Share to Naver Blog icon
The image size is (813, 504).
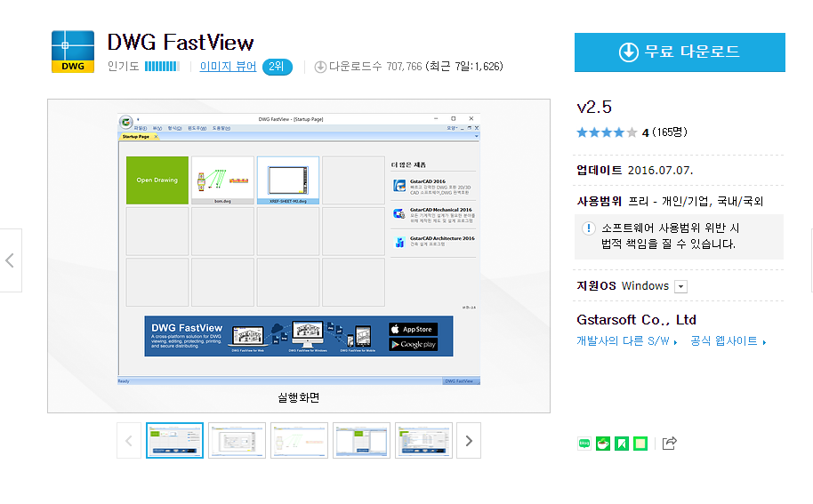pos(584,444)
